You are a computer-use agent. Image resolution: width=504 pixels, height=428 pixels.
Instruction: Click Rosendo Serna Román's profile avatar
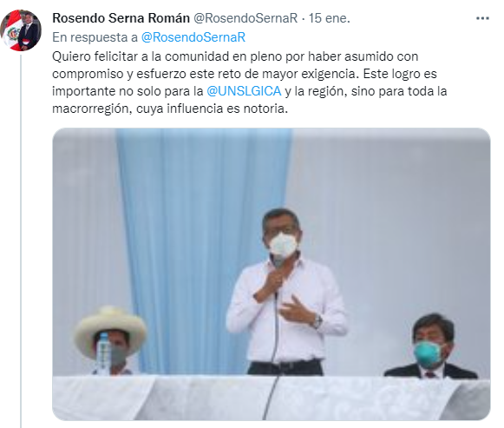(x=21, y=30)
